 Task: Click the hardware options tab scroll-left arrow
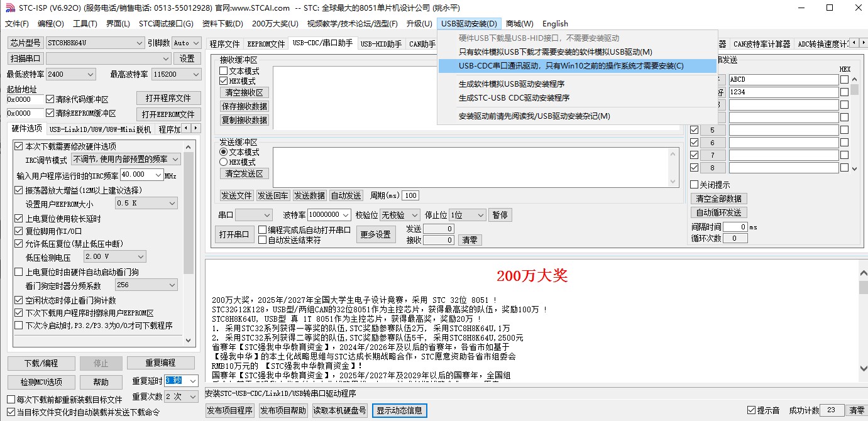point(187,129)
